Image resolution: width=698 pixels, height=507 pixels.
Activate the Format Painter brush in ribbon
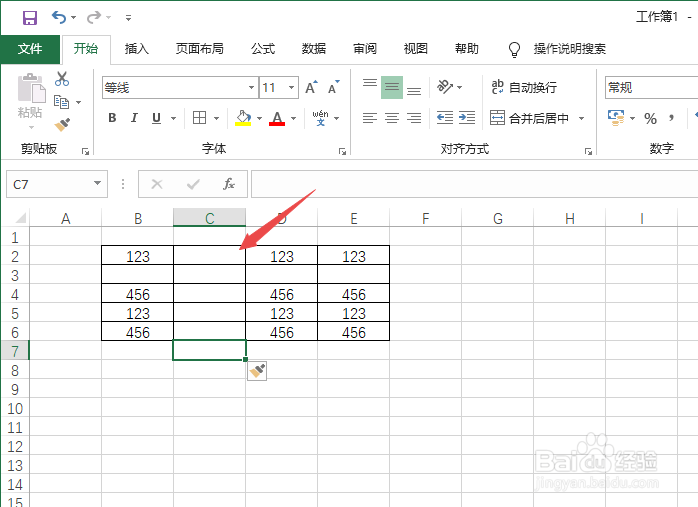[62, 125]
